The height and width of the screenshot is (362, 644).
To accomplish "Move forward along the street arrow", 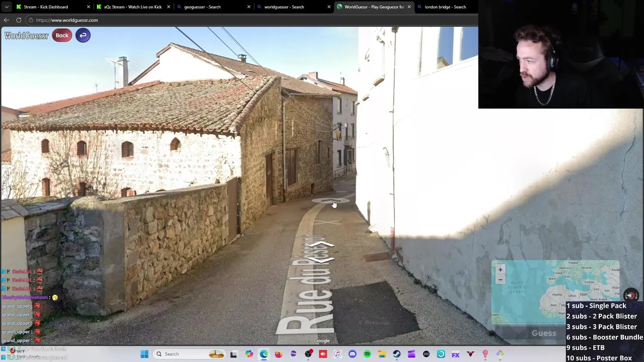I will tap(321, 245).
